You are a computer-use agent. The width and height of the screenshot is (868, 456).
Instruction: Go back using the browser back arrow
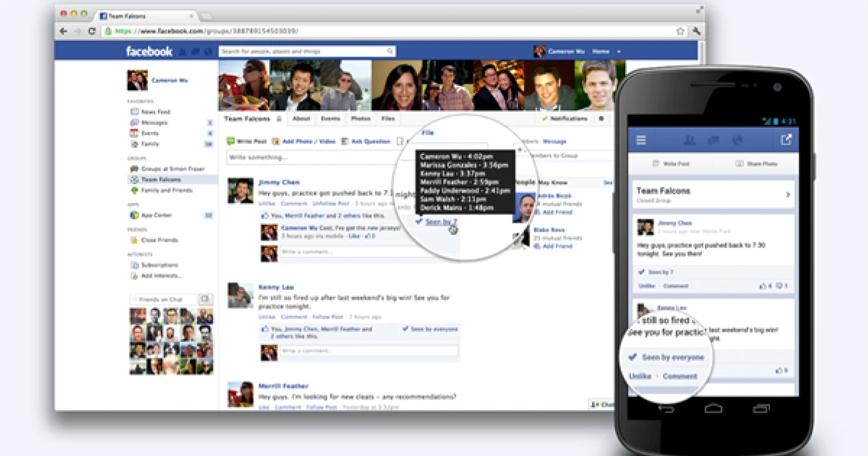click(63, 31)
